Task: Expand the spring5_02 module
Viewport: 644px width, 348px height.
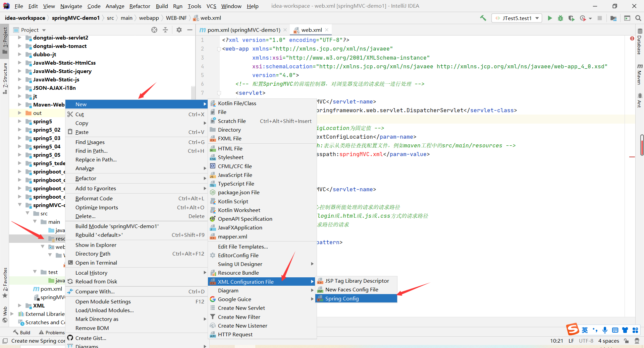Action: click(19, 130)
